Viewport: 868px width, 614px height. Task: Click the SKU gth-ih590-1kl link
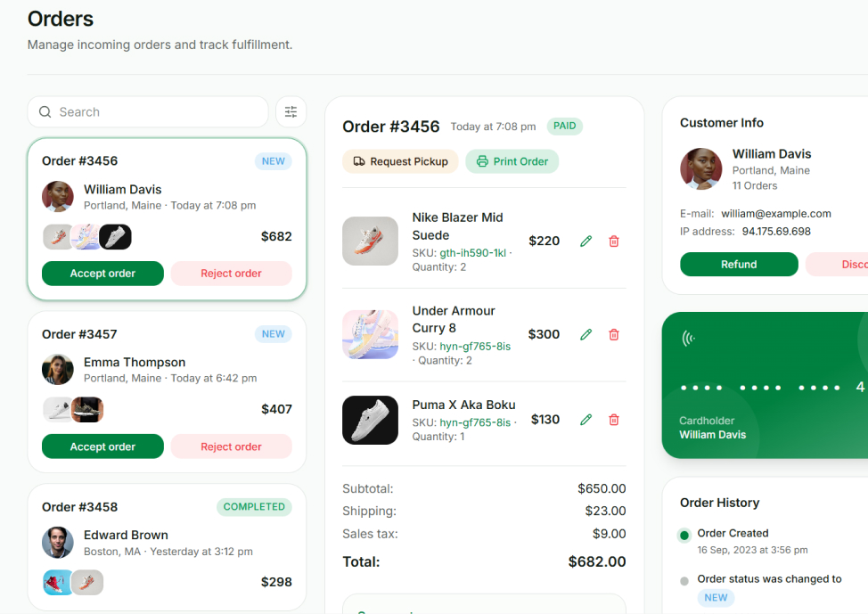click(472, 252)
